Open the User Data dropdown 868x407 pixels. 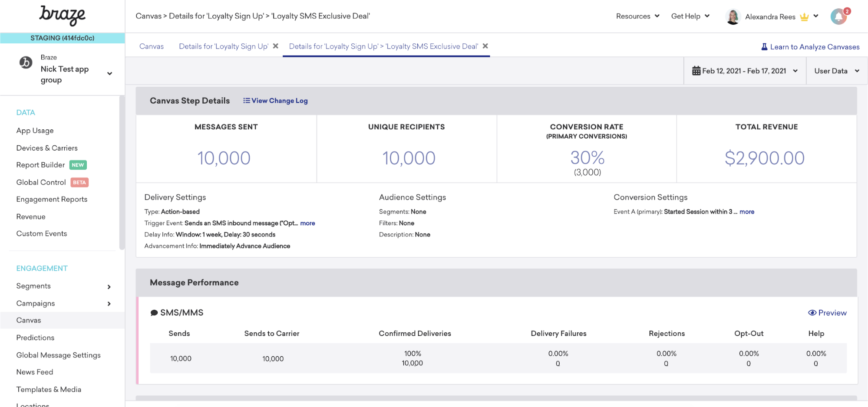pos(837,71)
